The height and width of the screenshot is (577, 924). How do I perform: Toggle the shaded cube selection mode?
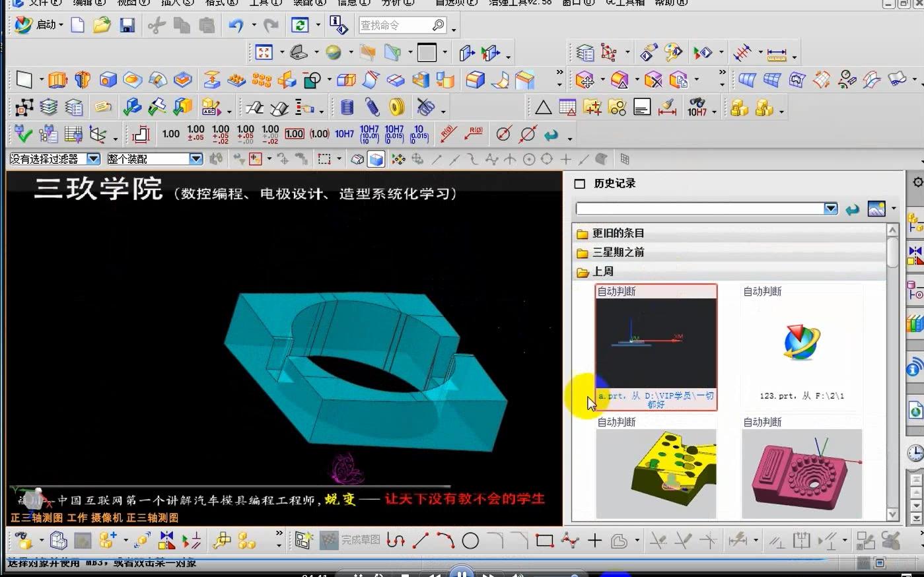click(375, 158)
